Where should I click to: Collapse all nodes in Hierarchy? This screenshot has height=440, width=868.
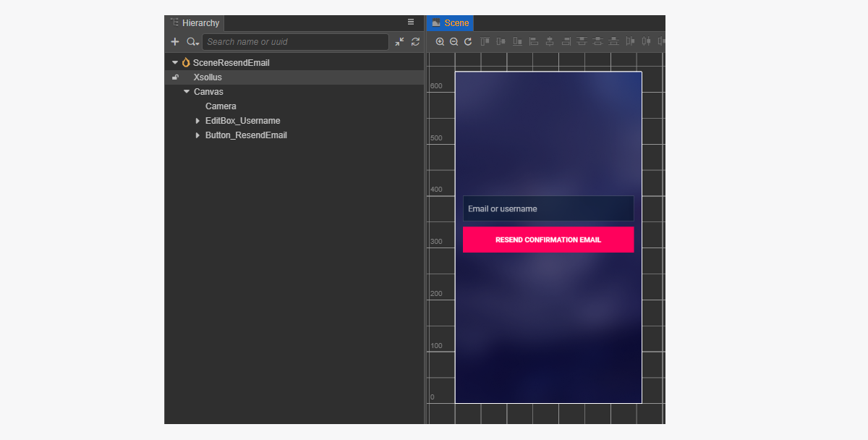[x=399, y=42]
